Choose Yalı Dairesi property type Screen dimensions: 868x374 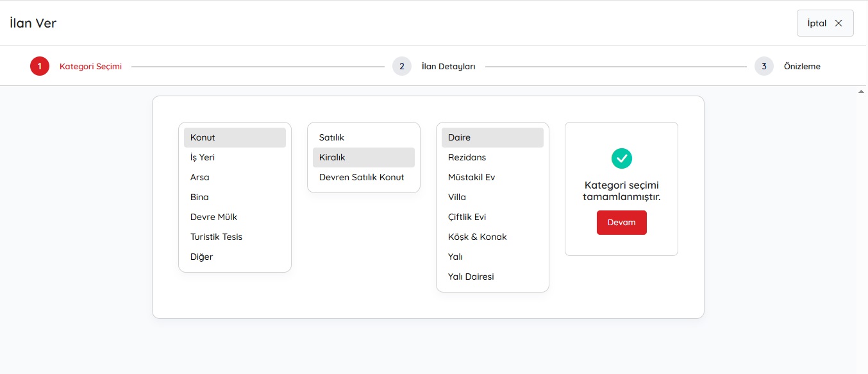[x=471, y=276]
